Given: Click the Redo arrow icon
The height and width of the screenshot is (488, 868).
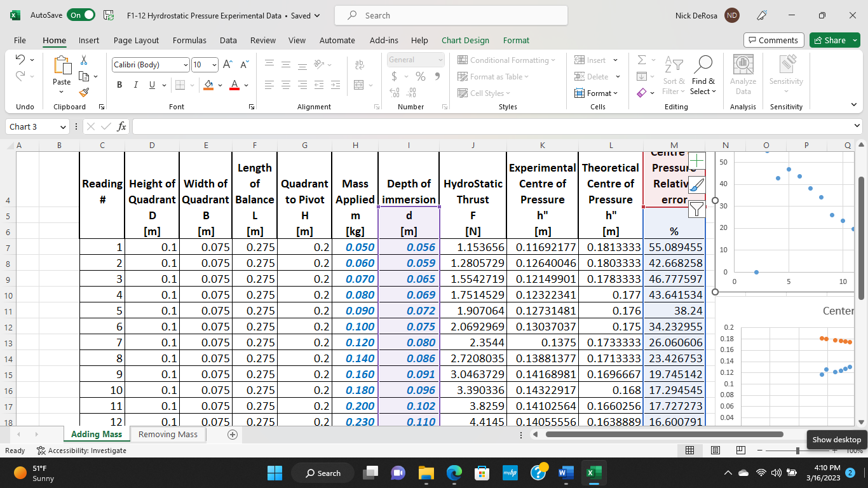Looking at the screenshot, I should (20, 76).
